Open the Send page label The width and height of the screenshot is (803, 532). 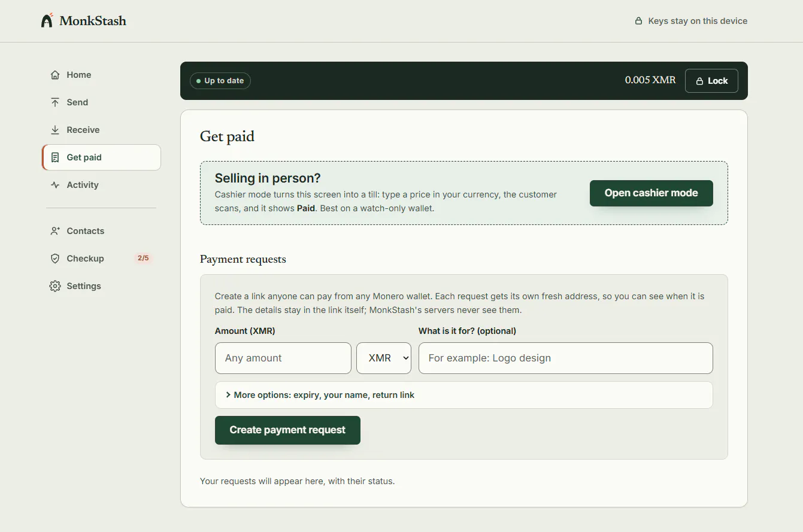point(77,102)
